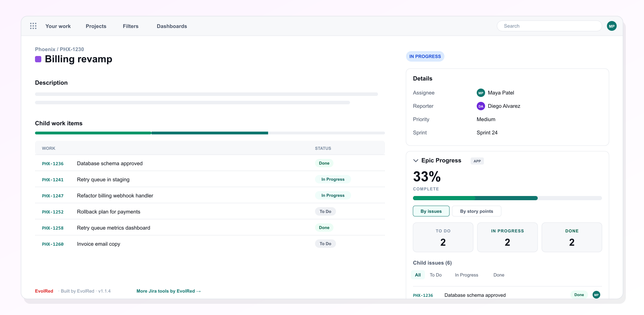Focus the Search input field
644x315 pixels.
pos(549,26)
